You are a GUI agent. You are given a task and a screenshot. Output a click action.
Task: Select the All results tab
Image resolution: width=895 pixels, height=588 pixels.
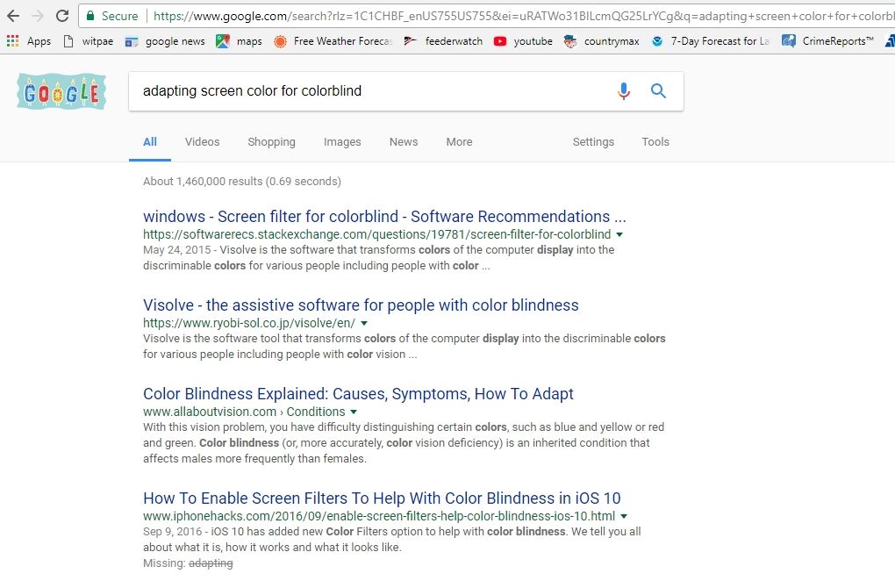150,141
